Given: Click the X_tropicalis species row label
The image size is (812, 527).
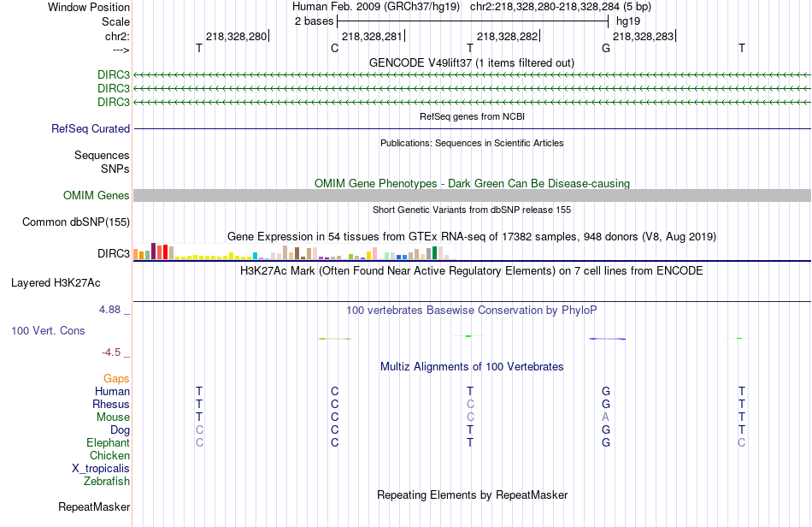Looking at the screenshot, I should pos(101,469).
